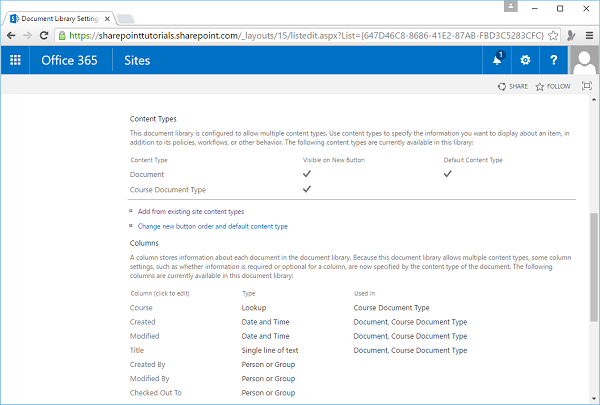Click the user profile picture

(584, 60)
